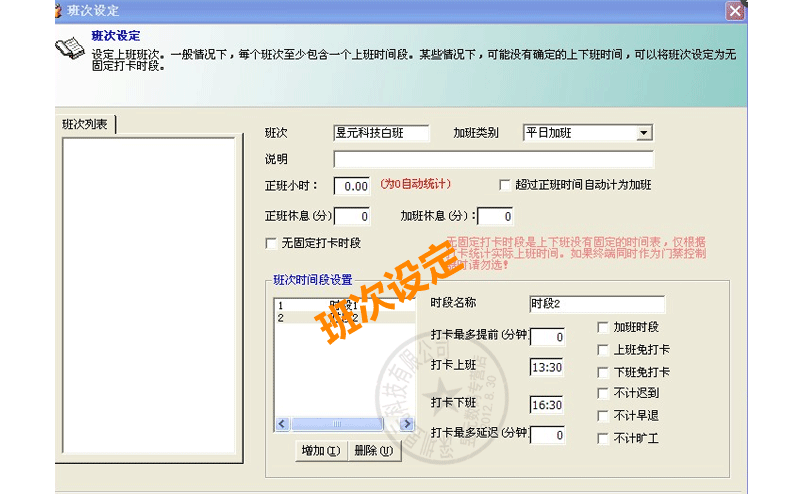The image size is (790, 494).
Task: Check the 不计迟到 checkbox
Action: (x=603, y=393)
